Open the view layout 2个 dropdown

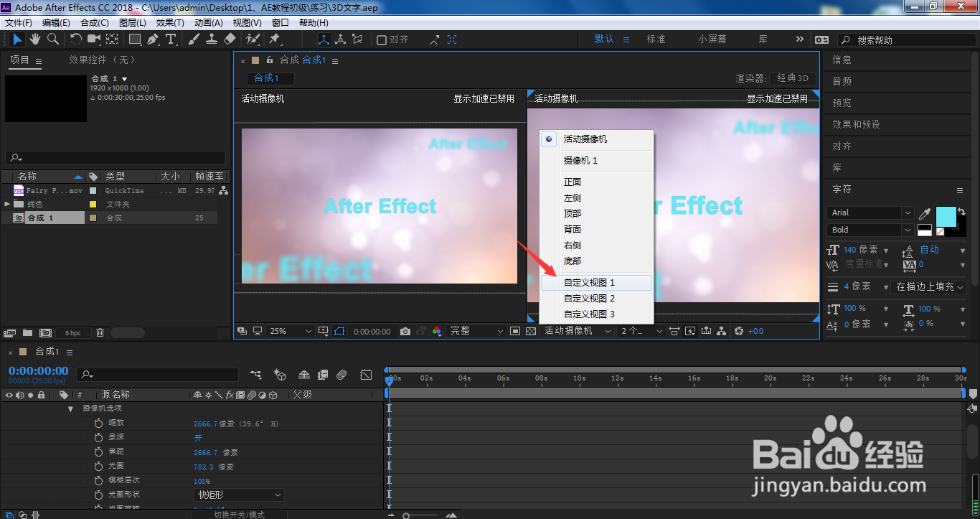(641, 331)
